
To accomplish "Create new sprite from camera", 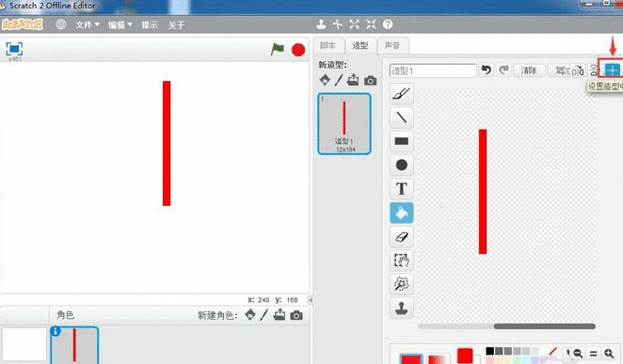I will (296, 315).
